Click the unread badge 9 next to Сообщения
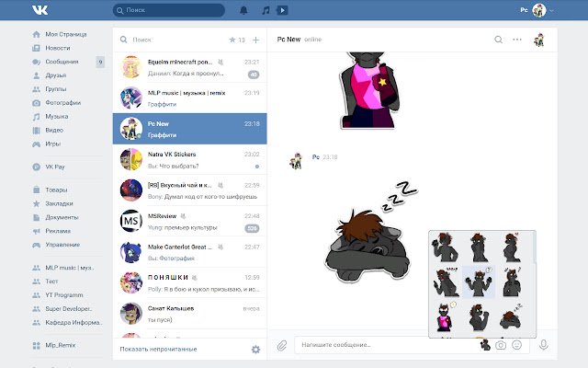Screen dimensions: 588x368 point(100,62)
